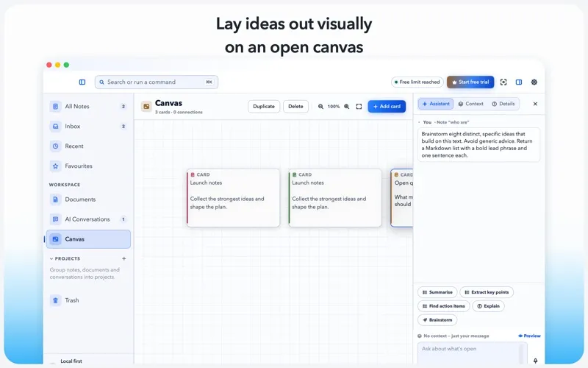Image resolution: width=588 pixels, height=368 pixels.
Task: Close the assistant panel
Action: (x=535, y=104)
